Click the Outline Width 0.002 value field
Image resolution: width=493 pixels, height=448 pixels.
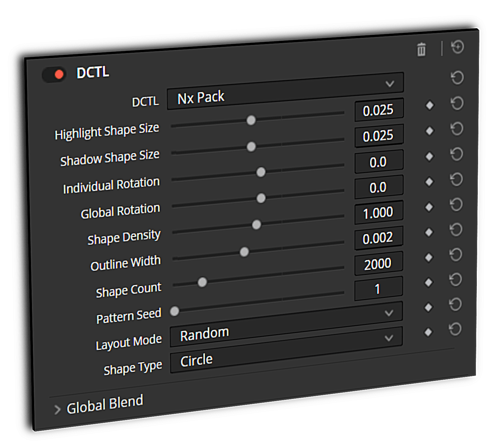379,238
